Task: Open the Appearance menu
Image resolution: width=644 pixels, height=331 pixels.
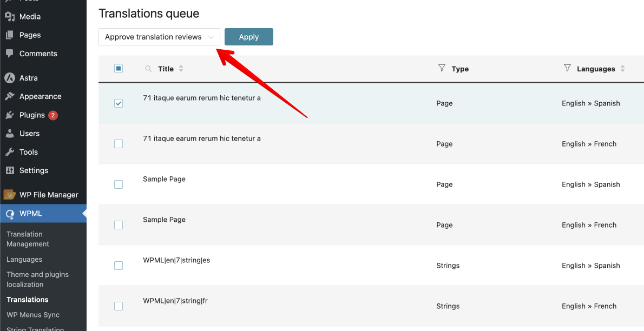Action: [x=40, y=96]
